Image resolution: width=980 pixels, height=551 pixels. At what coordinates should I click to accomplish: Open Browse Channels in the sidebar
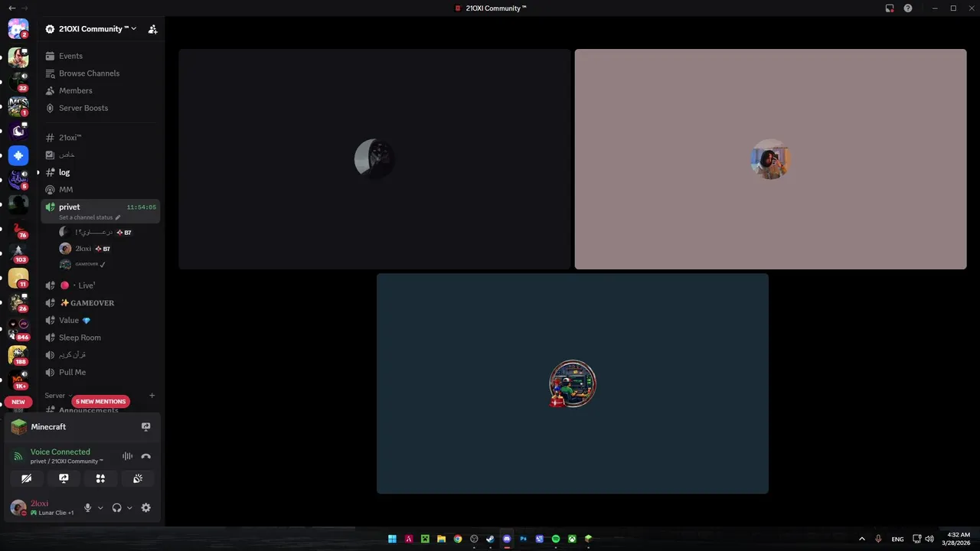[x=100, y=73]
